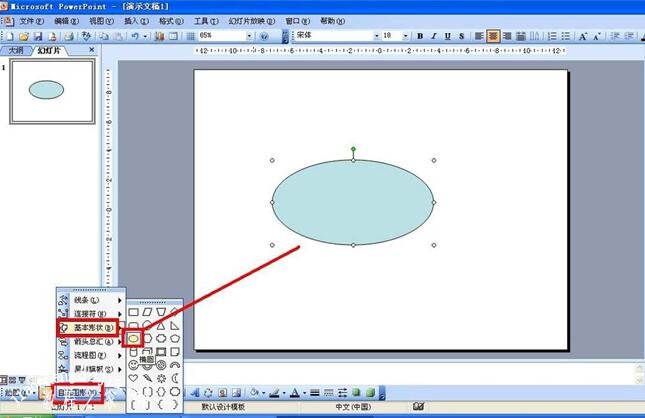Choose the right triangle shape

pyautogui.click(x=175, y=326)
